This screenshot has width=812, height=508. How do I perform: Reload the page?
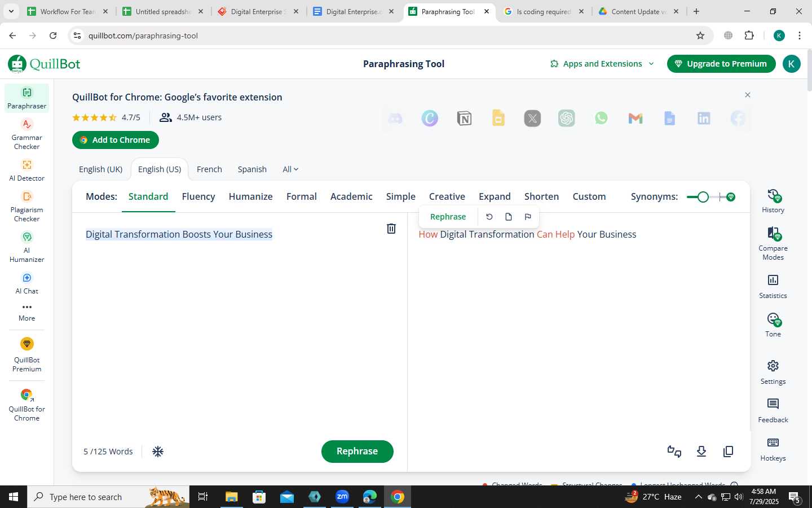[53, 36]
